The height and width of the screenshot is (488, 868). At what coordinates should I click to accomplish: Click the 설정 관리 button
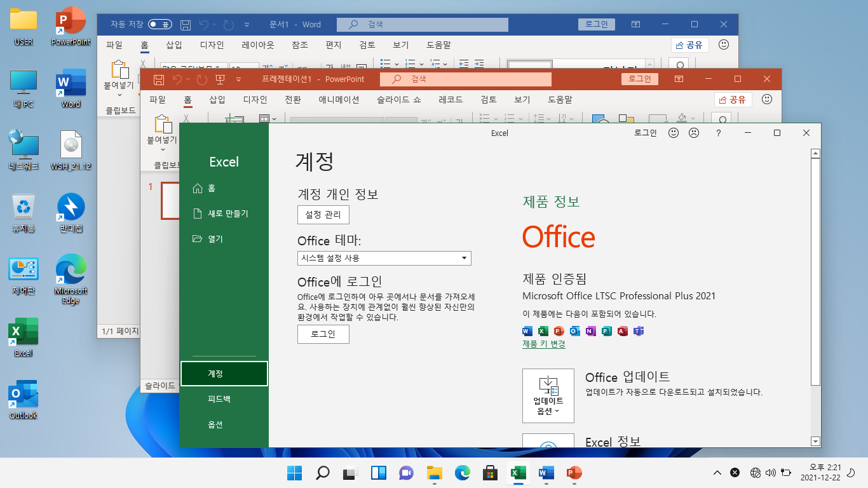[323, 215]
